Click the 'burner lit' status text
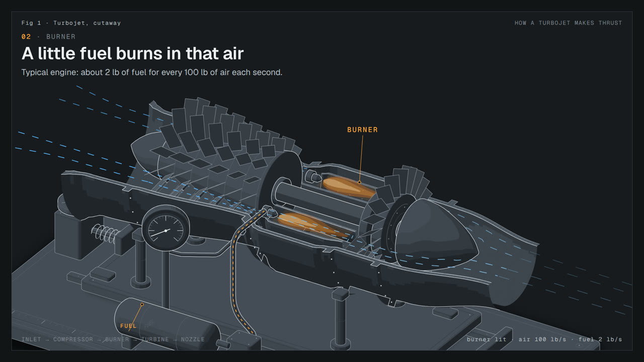The image size is (644, 362). [x=487, y=339]
